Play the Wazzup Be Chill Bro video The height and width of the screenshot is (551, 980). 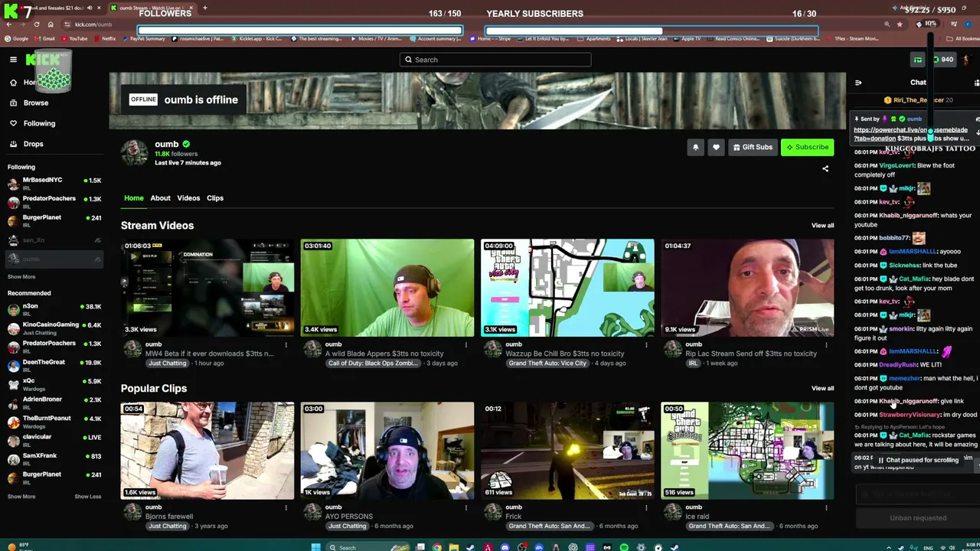tap(567, 288)
